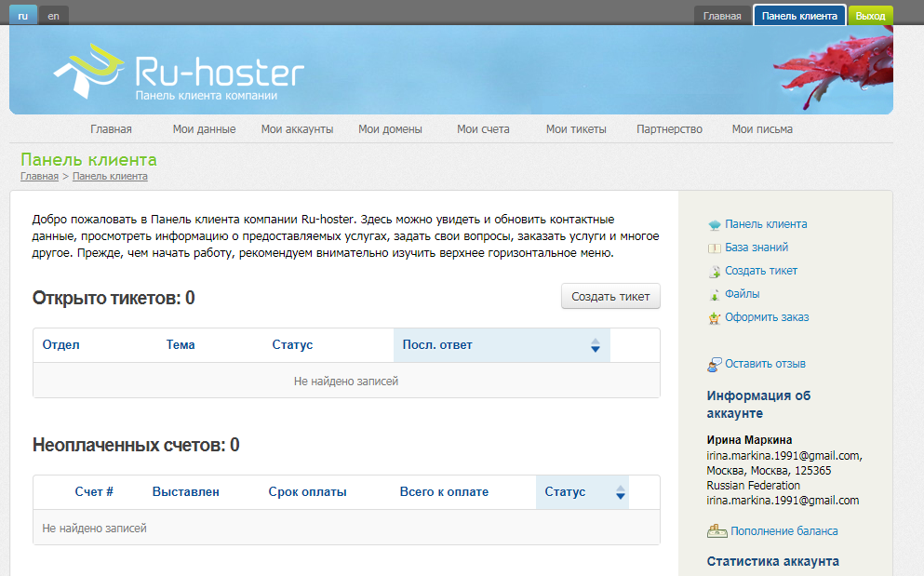Open the Мои домены menu
Screen dimensions: 924x576
pyautogui.click(x=391, y=128)
